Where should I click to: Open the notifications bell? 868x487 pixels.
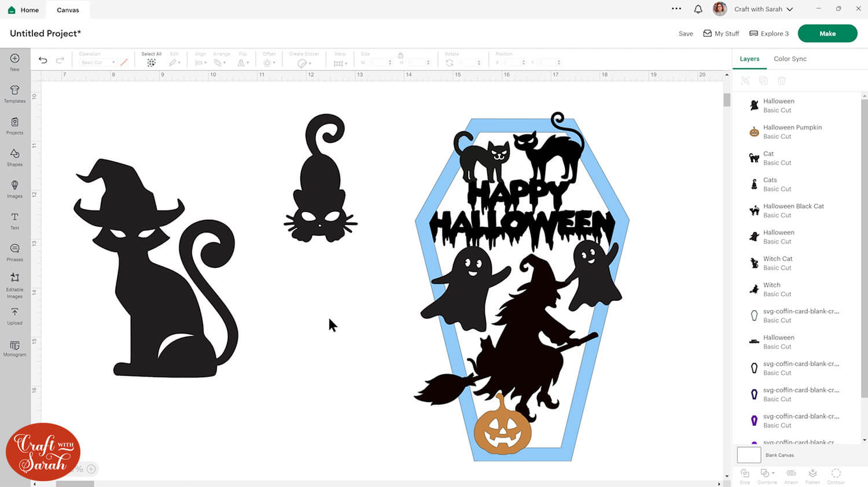pyautogui.click(x=698, y=9)
